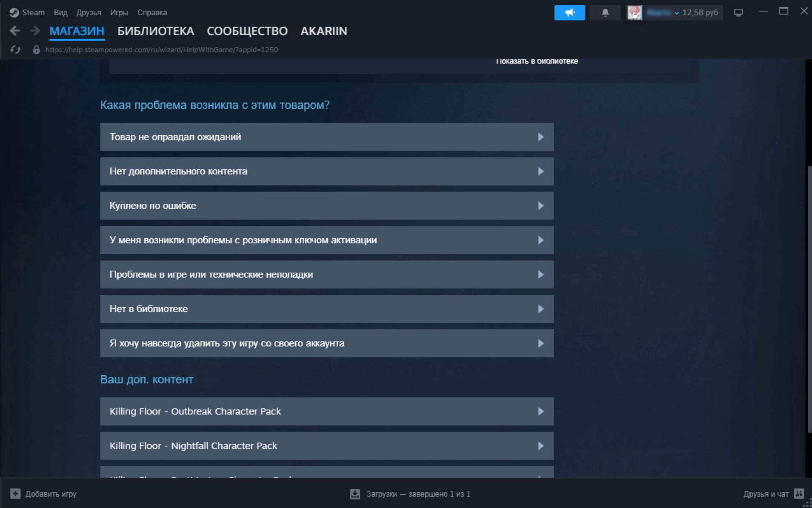This screenshot has height=508, width=812.
Task: Click the forward navigation arrow
Action: coord(35,31)
